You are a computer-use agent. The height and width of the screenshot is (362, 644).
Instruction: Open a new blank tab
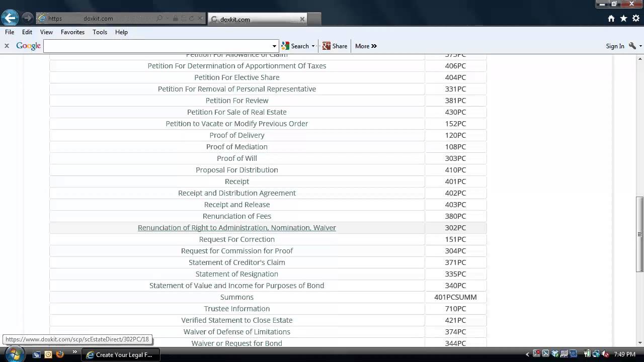coord(314,19)
